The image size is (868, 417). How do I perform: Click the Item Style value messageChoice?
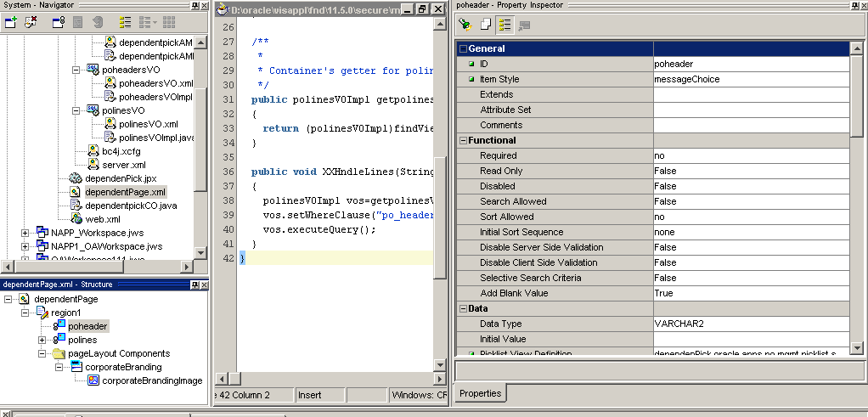(751, 80)
